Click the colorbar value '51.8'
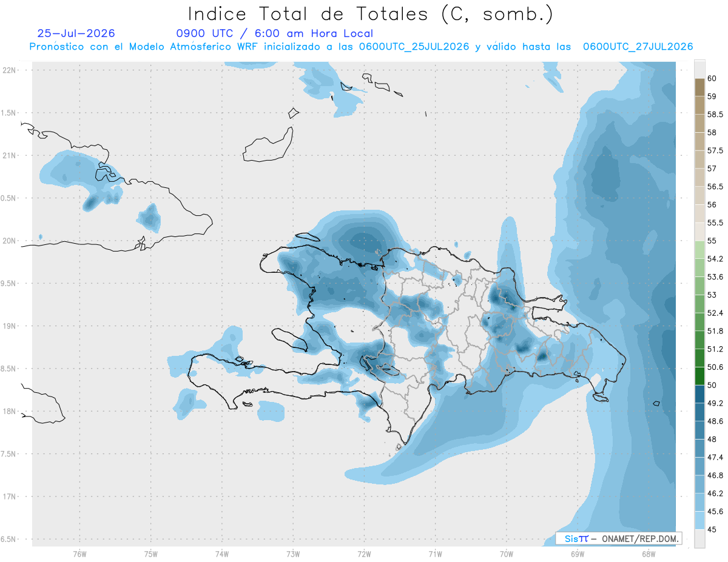 click(x=715, y=331)
